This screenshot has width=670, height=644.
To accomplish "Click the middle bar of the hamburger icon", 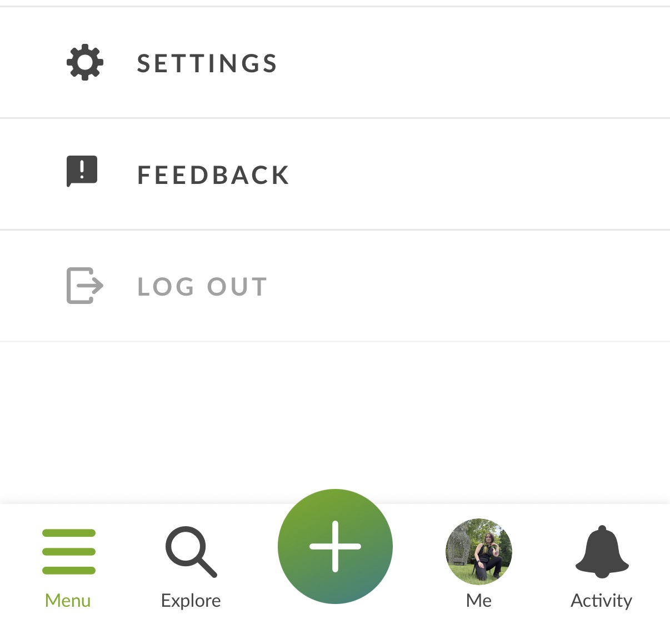I will pyautogui.click(x=69, y=552).
